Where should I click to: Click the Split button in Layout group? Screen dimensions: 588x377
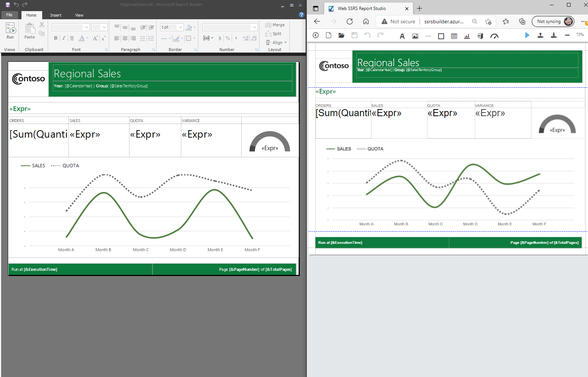click(x=273, y=34)
